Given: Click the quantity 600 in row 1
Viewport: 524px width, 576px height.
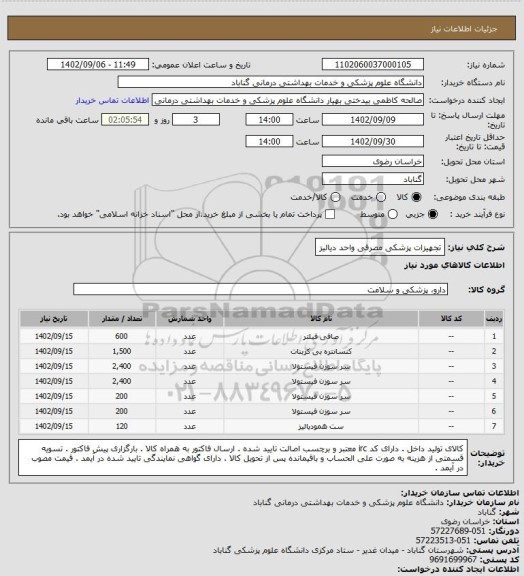Looking at the screenshot, I should 122,336.
